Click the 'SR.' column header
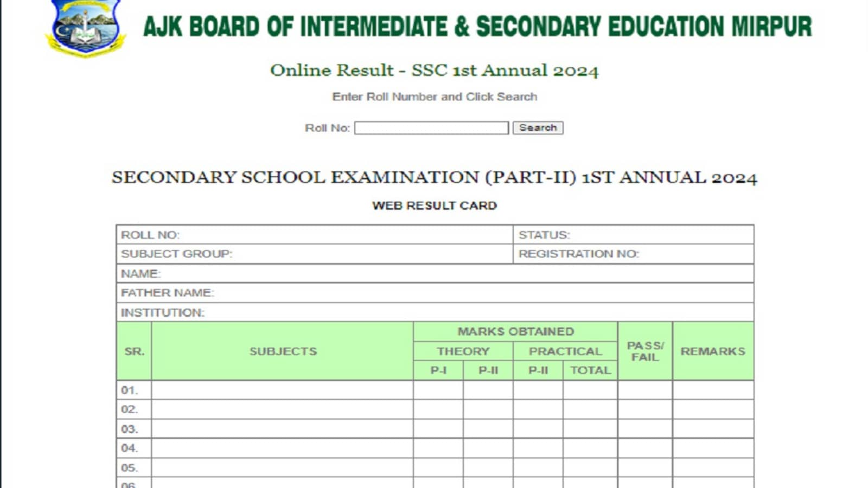The width and height of the screenshot is (868, 488). (134, 351)
